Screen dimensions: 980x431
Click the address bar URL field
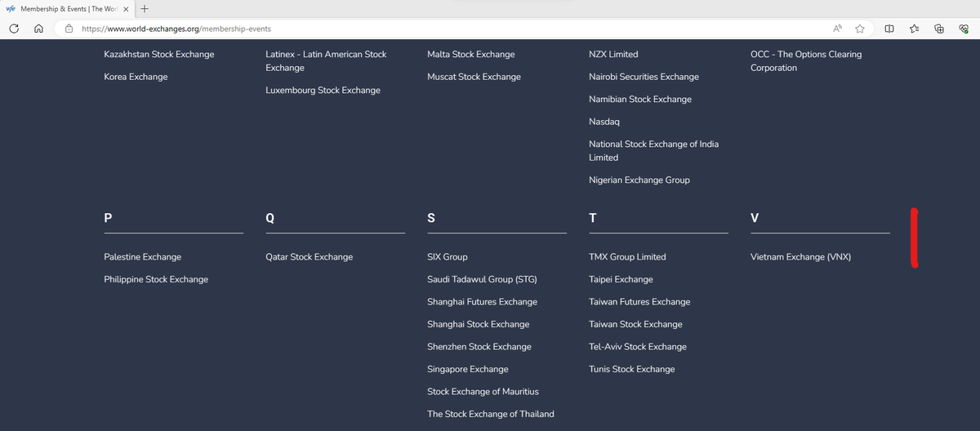(408, 29)
